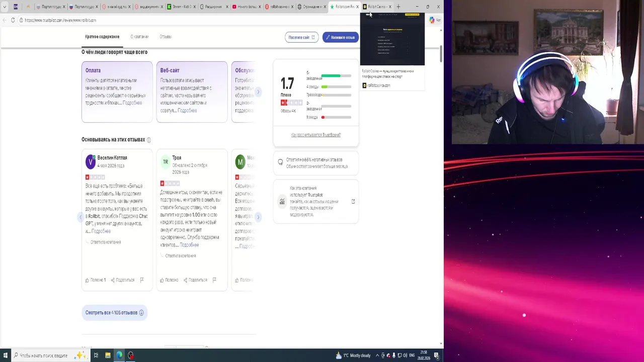The width and height of the screenshot is (644, 362).
Task: Click the trustpilot.com address bar
Action: pos(221,20)
